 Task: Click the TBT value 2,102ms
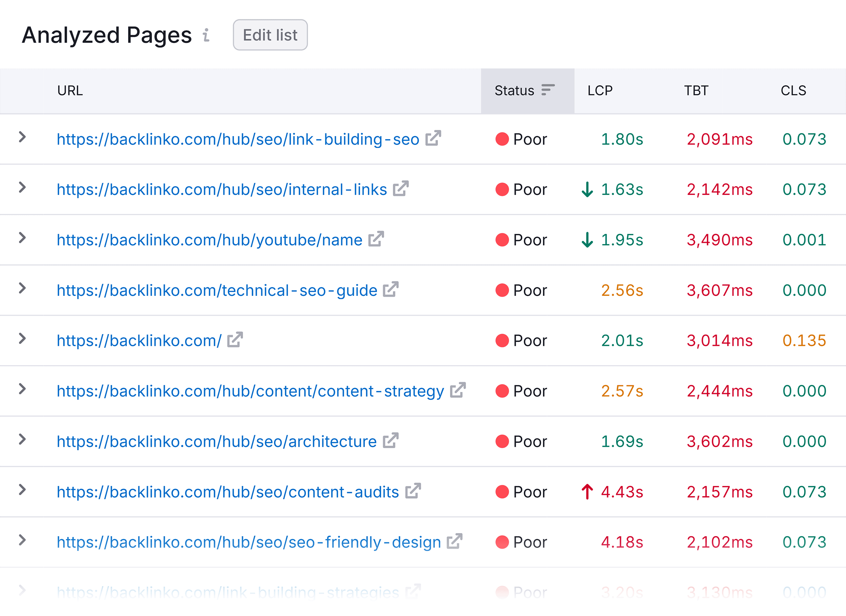[720, 542]
